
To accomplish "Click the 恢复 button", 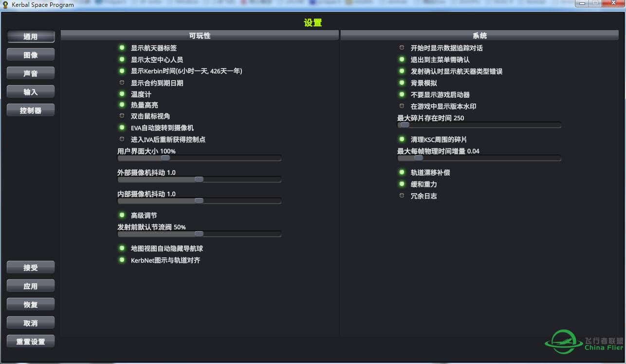I will click(x=31, y=305).
